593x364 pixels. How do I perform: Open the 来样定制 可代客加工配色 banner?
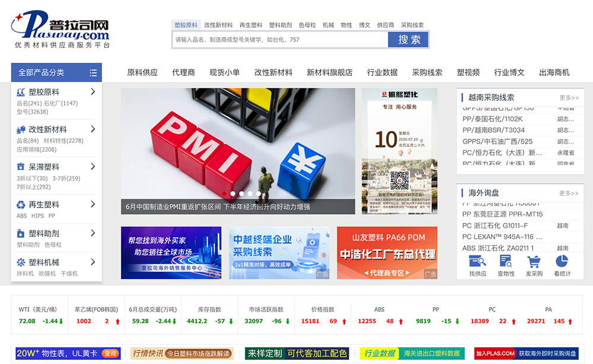pos(297,354)
